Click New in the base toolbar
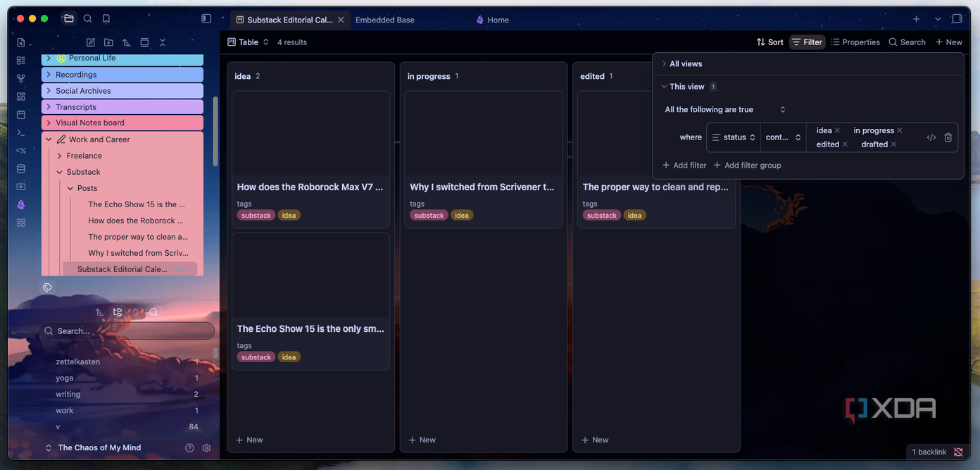 pyautogui.click(x=948, y=42)
